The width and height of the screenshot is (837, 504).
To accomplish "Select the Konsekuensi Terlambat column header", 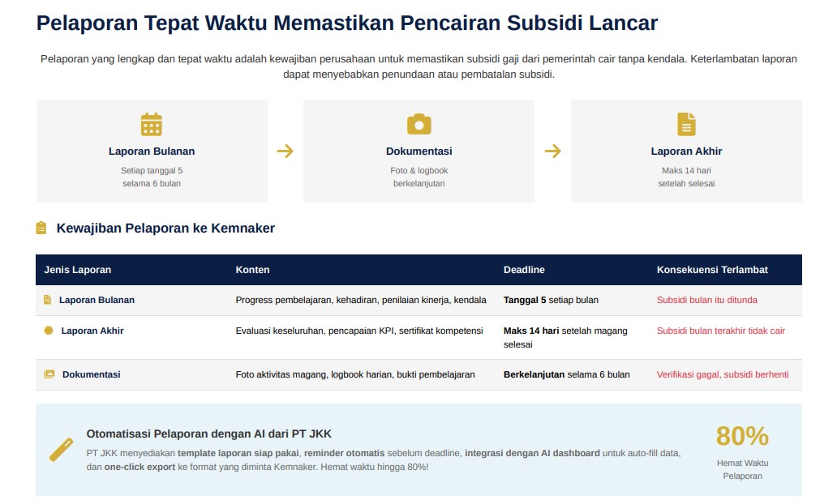I will click(x=712, y=270).
